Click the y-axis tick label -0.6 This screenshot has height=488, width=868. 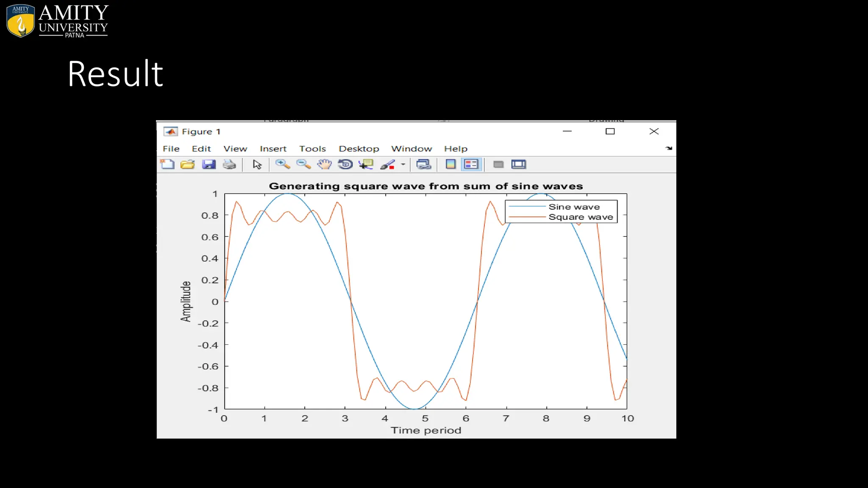point(208,366)
